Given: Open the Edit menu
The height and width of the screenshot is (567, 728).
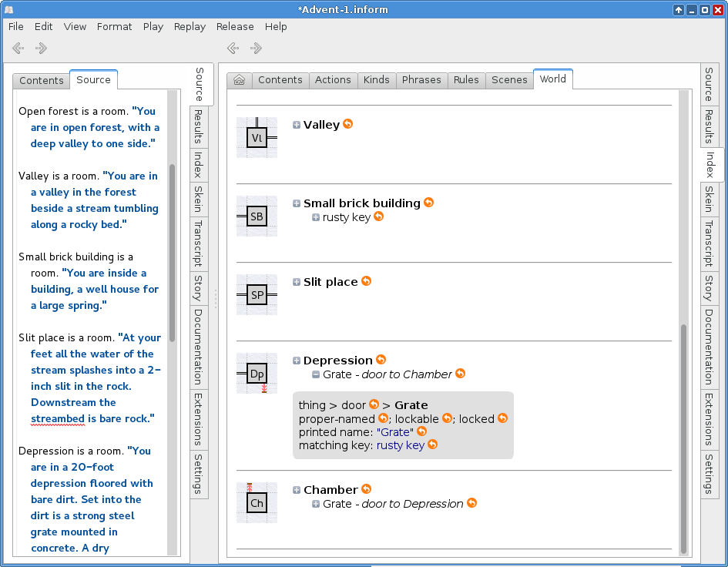Looking at the screenshot, I should 43,26.
